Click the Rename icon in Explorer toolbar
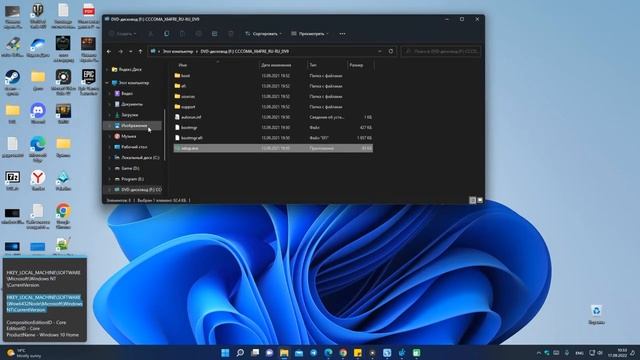The width and height of the screenshot is (640, 360). click(x=198, y=34)
